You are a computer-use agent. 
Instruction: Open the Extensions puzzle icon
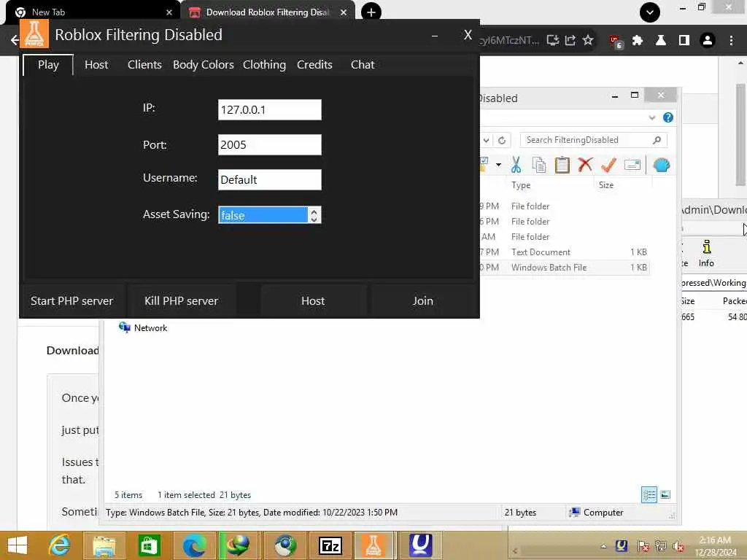(x=638, y=41)
